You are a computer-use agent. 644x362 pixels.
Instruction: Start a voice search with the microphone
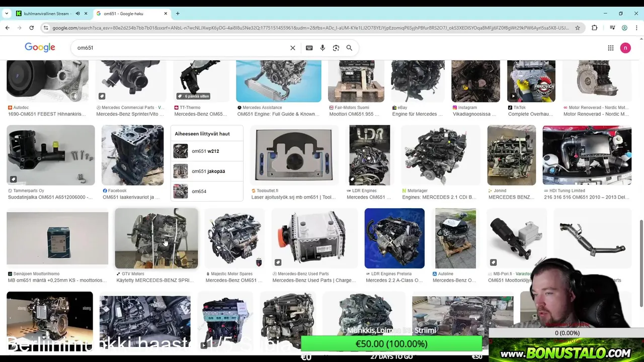pos(323,48)
